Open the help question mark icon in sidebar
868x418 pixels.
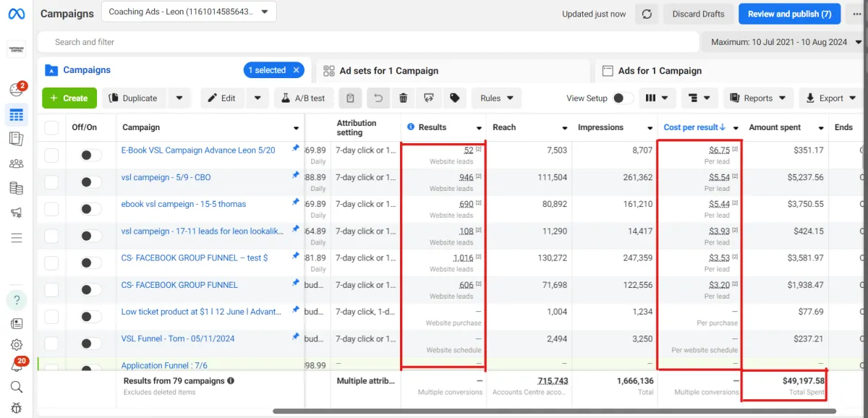pos(16,299)
